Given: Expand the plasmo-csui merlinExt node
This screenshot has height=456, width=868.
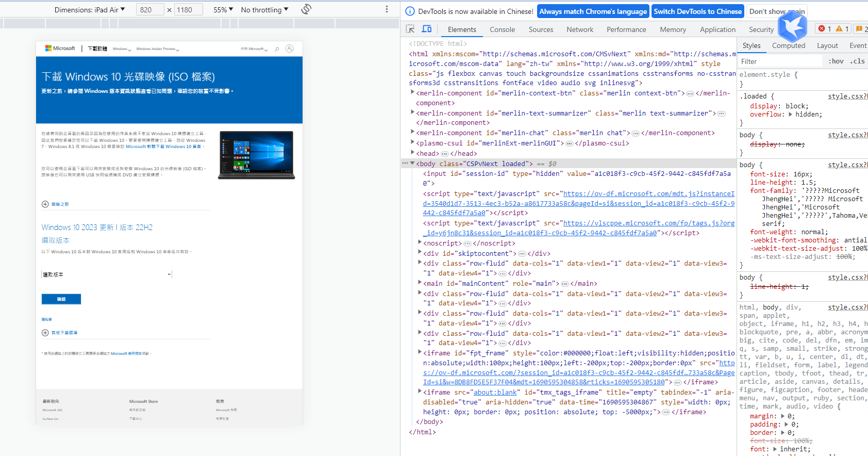Looking at the screenshot, I should coord(412,142).
